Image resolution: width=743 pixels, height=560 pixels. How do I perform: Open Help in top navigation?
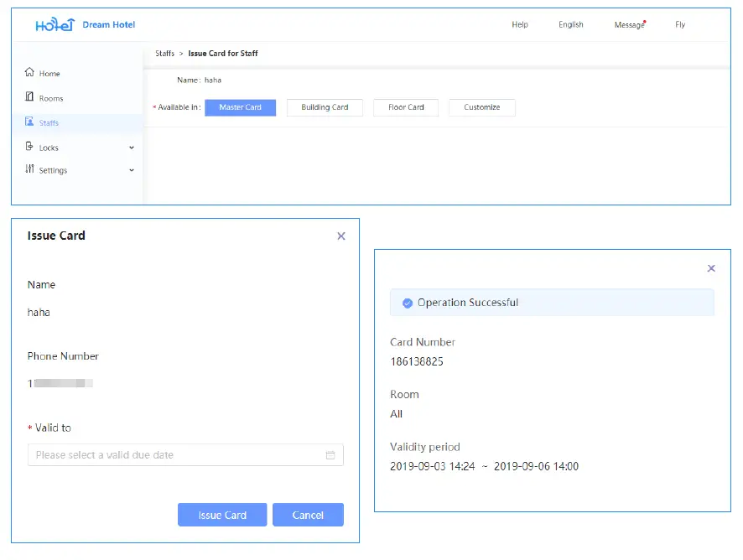pyautogui.click(x=520, y=24)
